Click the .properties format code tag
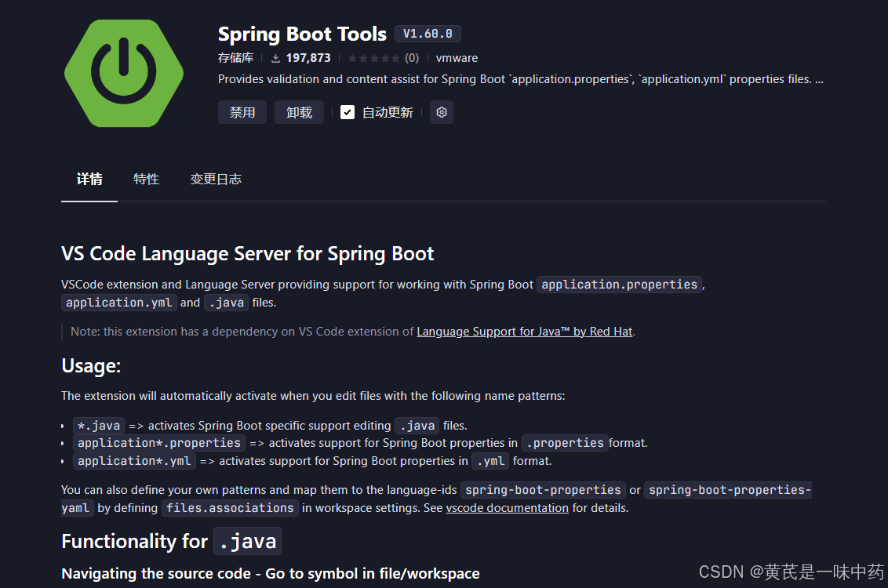This screenshot has height=588, width=888. coord(565,443)
